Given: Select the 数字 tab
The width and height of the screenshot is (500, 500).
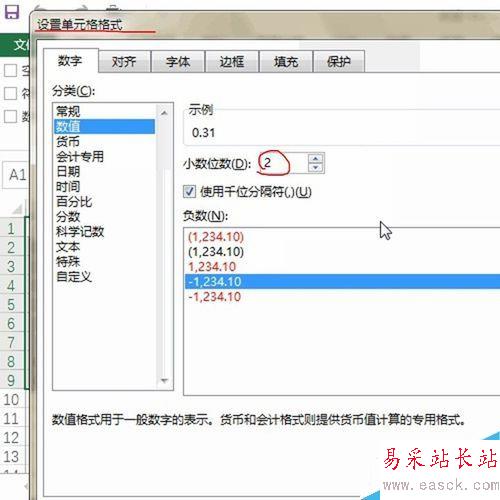Looking at the screenshot, I should tap(70, 61).
